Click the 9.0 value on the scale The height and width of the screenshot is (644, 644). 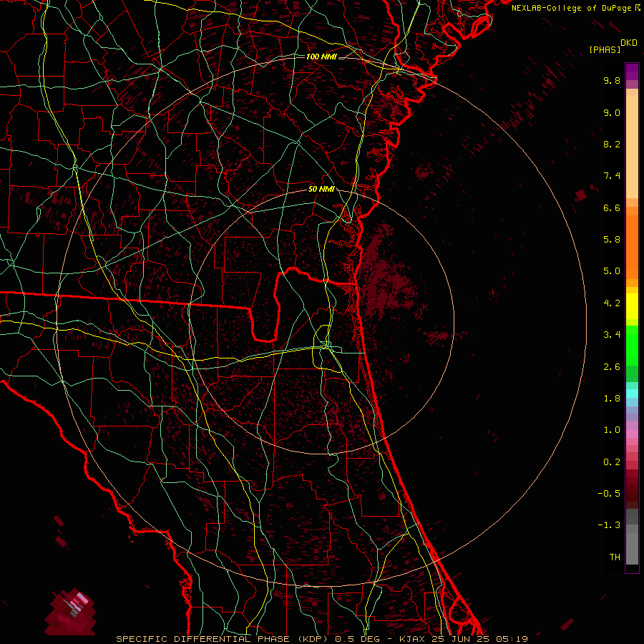tap(612, 112)
